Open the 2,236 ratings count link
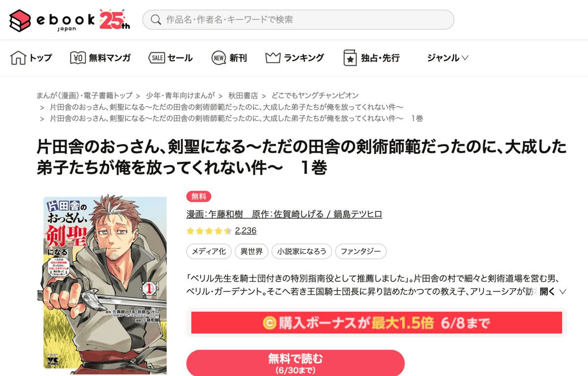 coord(245,230)
